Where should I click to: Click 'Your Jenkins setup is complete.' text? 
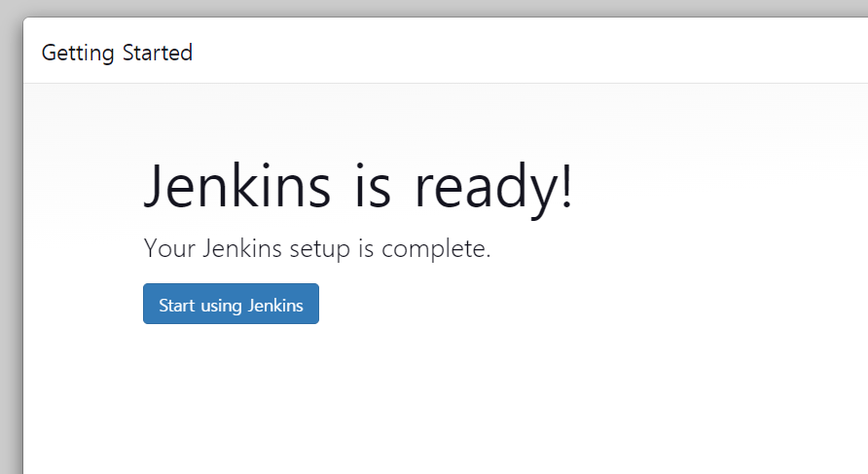pyautogui.click(x=317, y=248)
